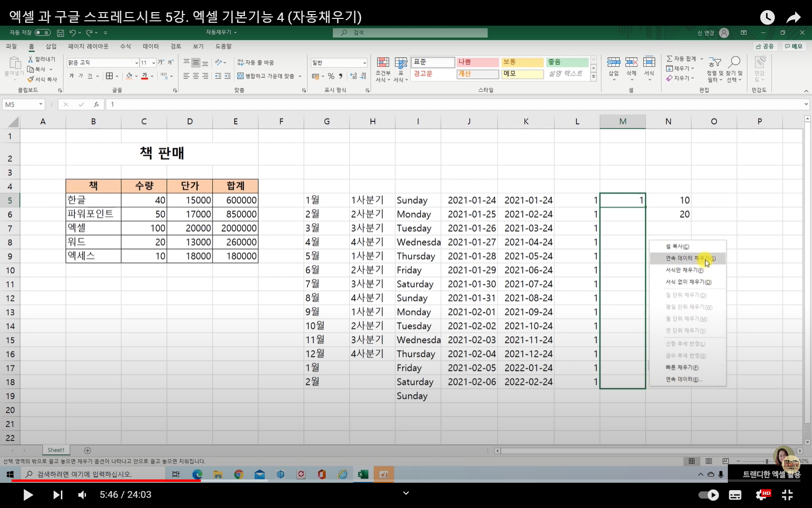Switch to the 삽입 (Insert) ribbon tab
812x508 pixels.
pyautogui.click(x=51, y=46)
